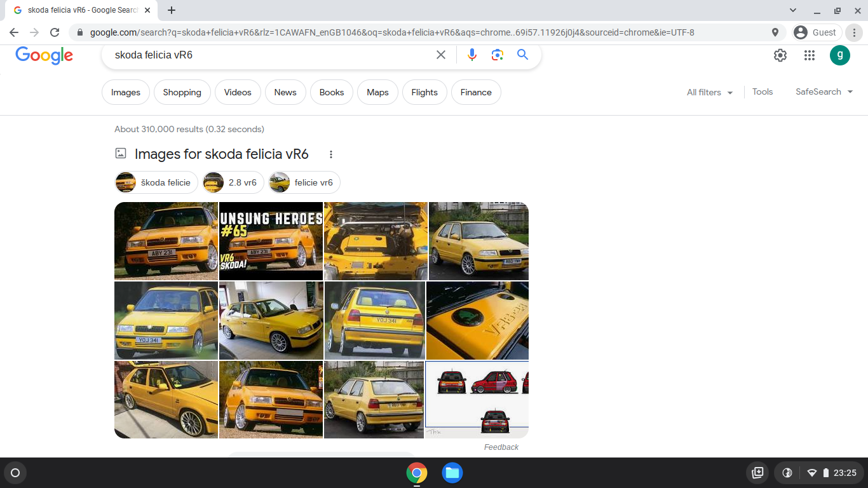868x488 pixels.
Task: Expand the All filters dropdown
Action: (710, 92)
